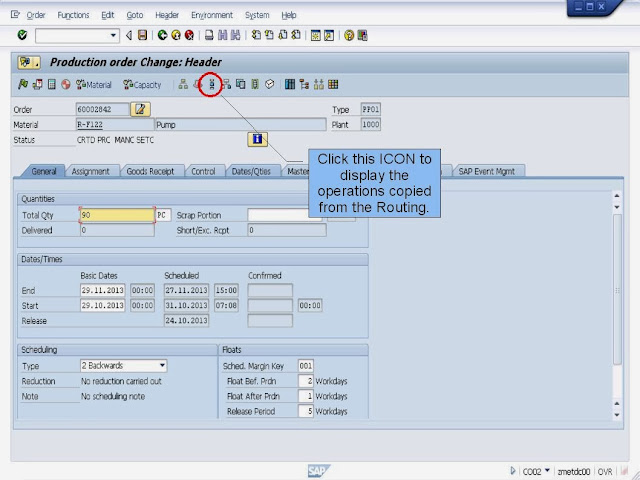Viewport: 640px width, 480px height.
Task: Open Customize Local Layout icon
Action: point(362,36)
